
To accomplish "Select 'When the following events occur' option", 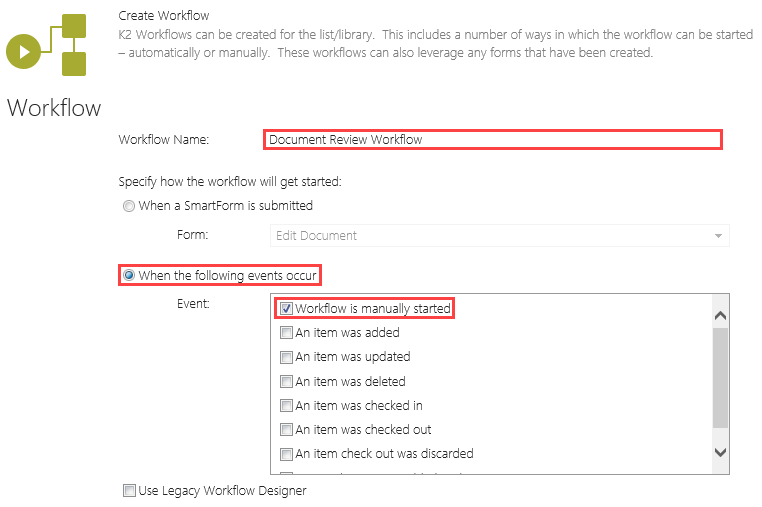I will click(x=128, y=275).
